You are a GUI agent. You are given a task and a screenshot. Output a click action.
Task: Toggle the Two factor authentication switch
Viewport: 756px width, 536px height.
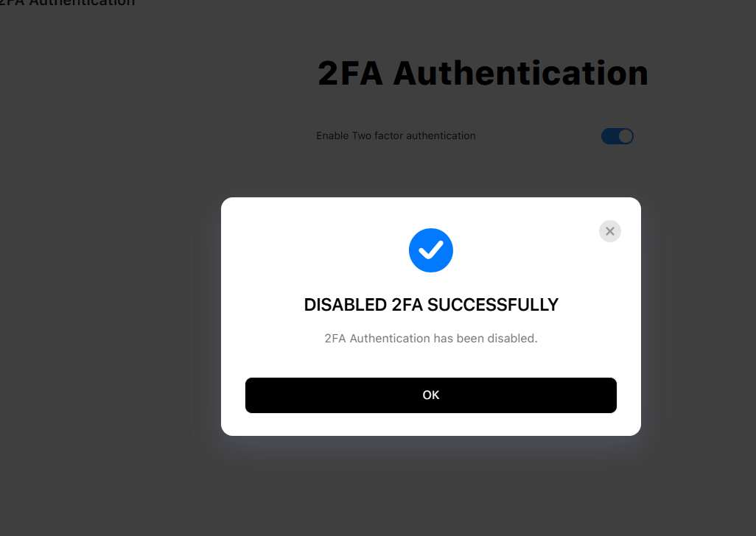point(617,136)
